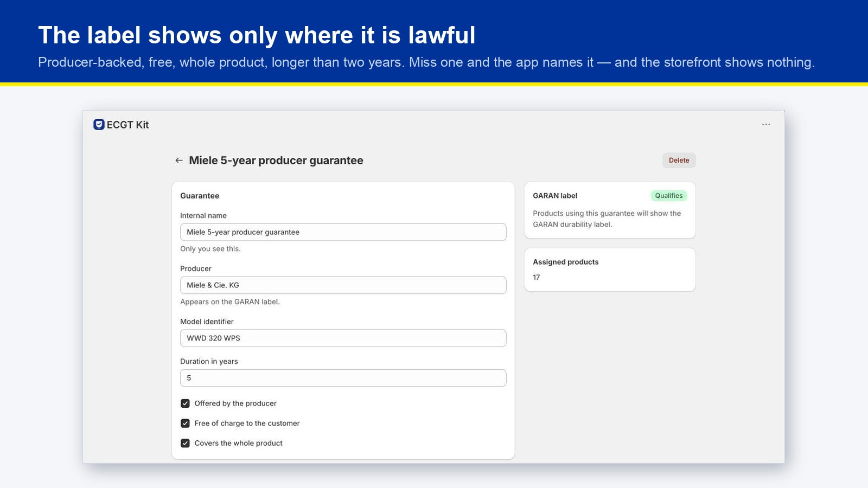Screen dimensions: 868x488
Task: Click the Internal name text field
Action: click(x=343, y=232)
